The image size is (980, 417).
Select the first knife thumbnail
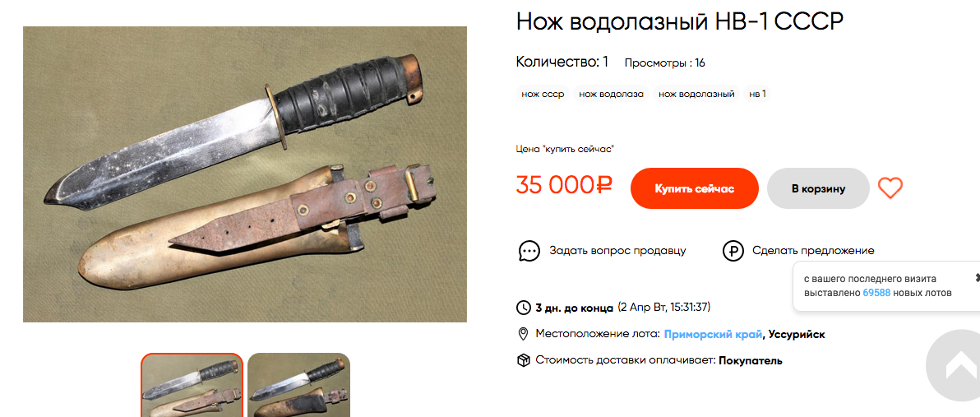pyautogui.click(x=192, y=385)
